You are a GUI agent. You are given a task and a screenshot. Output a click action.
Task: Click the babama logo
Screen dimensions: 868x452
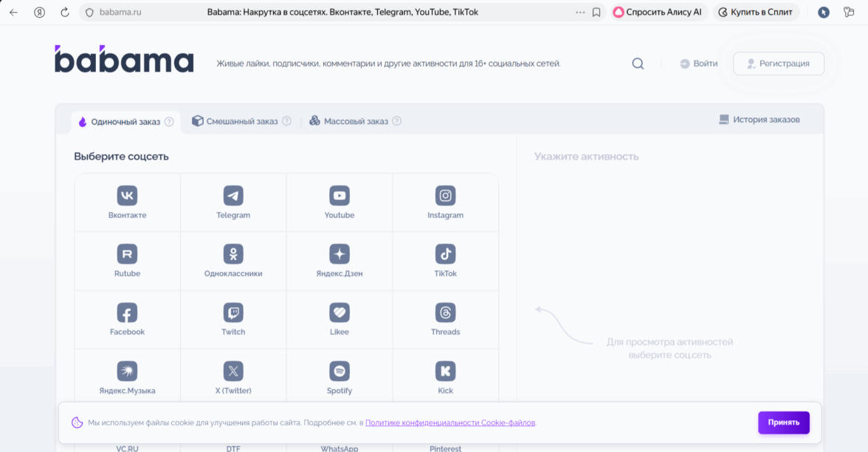point(124,59)
